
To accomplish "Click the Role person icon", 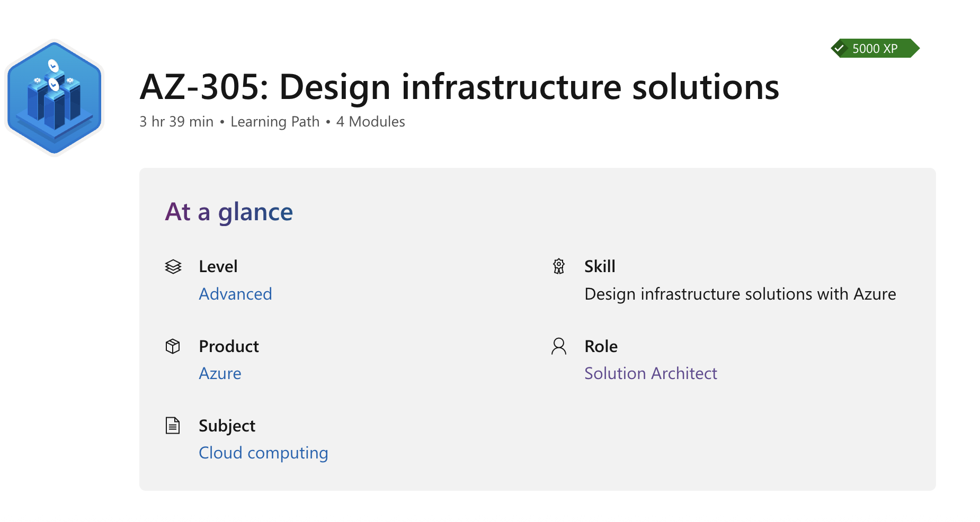I will [559, 346].
